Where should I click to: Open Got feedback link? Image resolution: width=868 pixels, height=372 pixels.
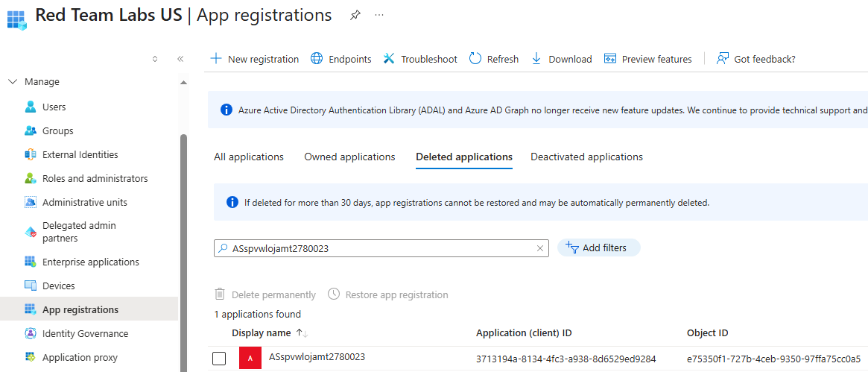pyautogui.click(x=755, y=59)
